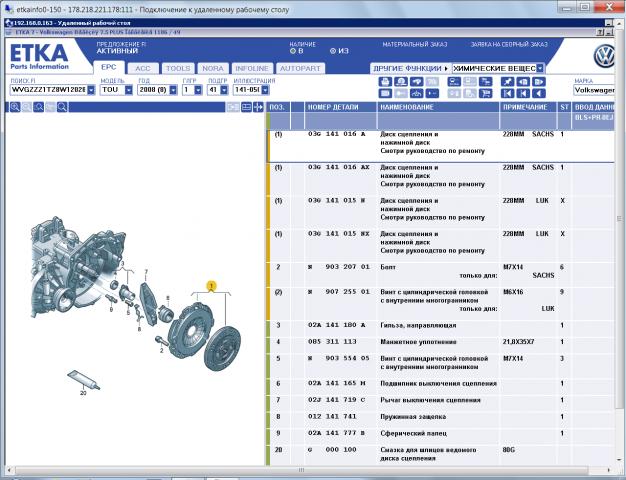The height and width of the screenshot is (480, 626).
Task: Click the VIN search input field
Action: click(48, 90)
